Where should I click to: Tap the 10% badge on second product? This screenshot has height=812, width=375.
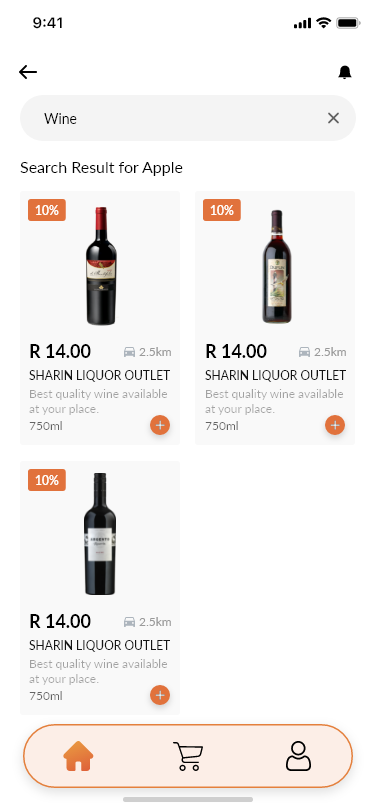[x=222, y=210]
